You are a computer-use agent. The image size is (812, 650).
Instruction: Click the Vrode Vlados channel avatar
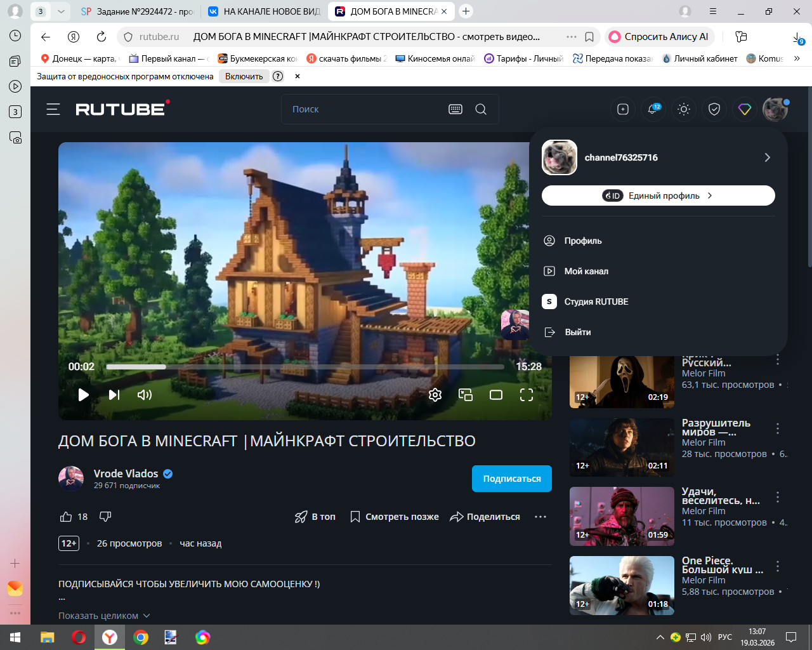click(71, 479)
